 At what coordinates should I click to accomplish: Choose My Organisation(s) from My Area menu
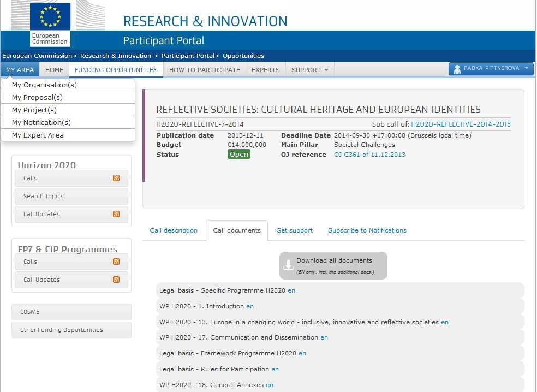pos(68,85)
